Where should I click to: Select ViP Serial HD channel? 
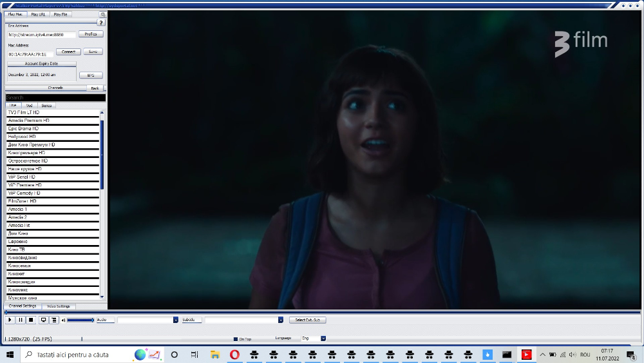click(53, 177)
